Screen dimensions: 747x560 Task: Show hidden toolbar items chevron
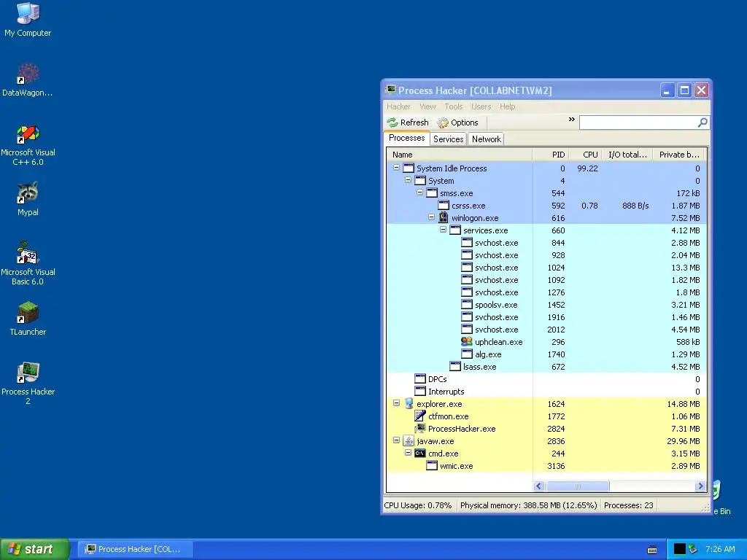click(x=572, y=120)
